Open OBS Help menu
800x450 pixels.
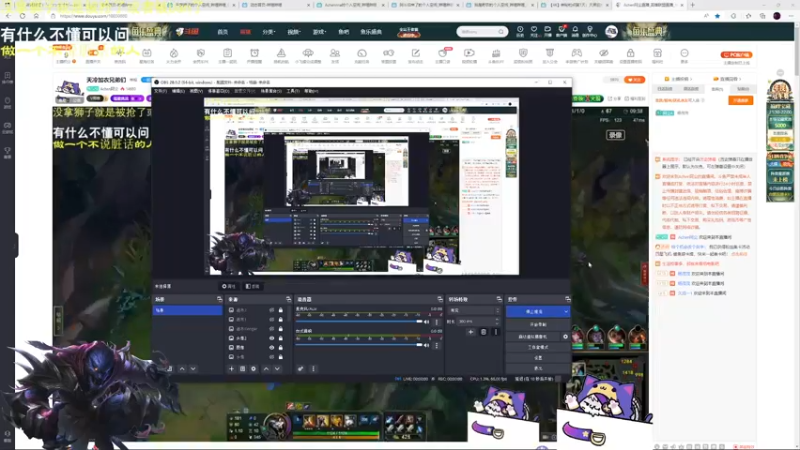(x=311, y=91)
